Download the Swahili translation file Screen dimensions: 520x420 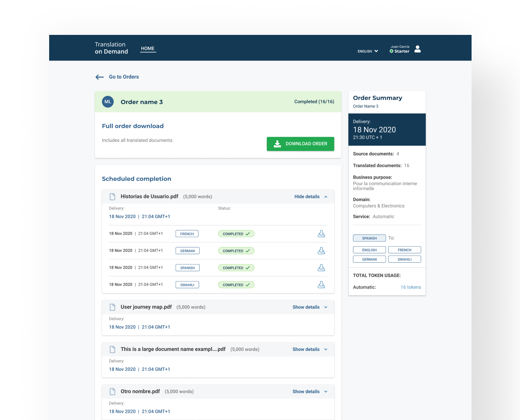(321, 285)
